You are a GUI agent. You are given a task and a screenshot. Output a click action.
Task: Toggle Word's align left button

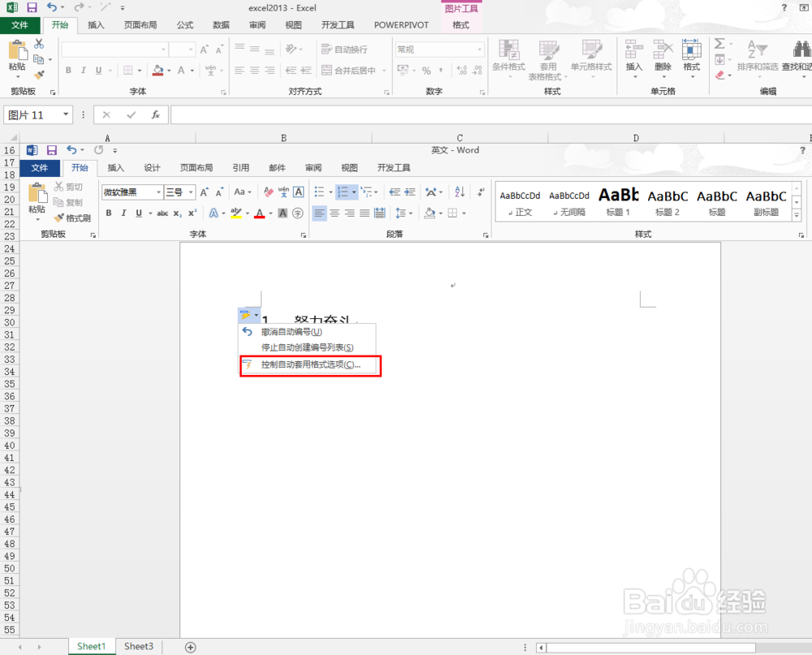point(319,213)
